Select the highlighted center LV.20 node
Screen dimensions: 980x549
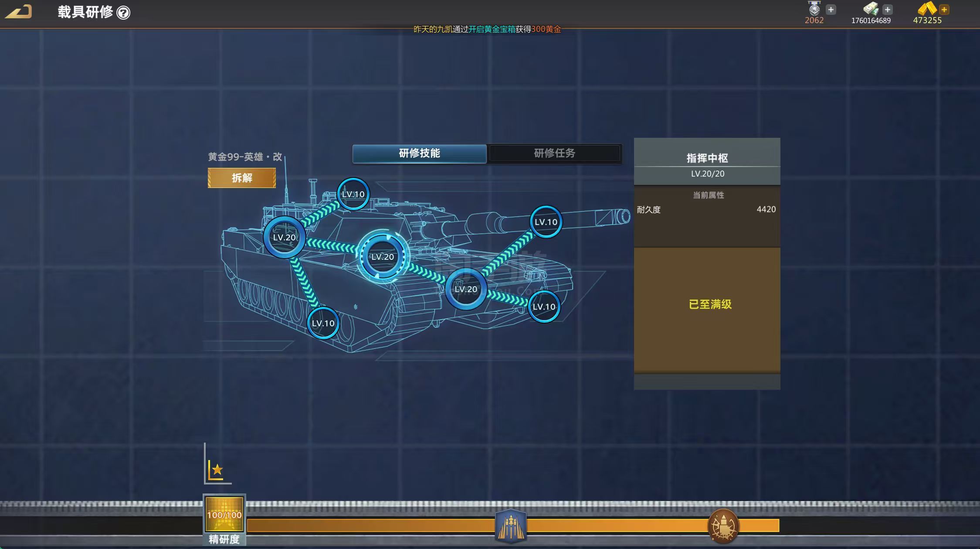(x=383, y=257)
